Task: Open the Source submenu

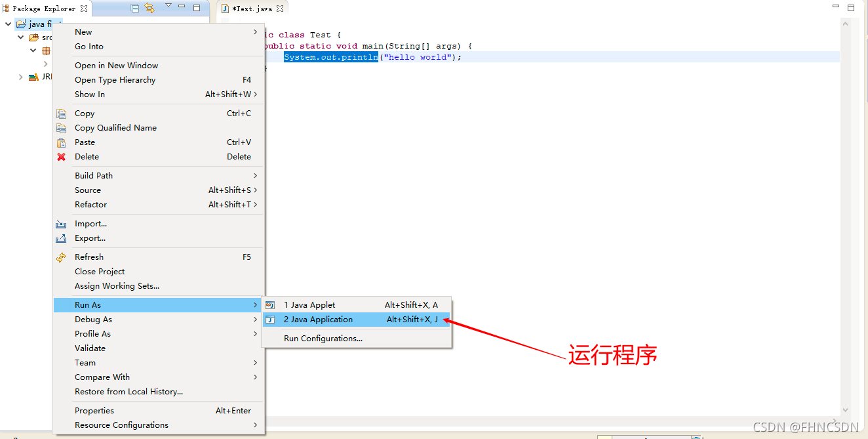Action: pyautogui.click(x=159, y=190)
